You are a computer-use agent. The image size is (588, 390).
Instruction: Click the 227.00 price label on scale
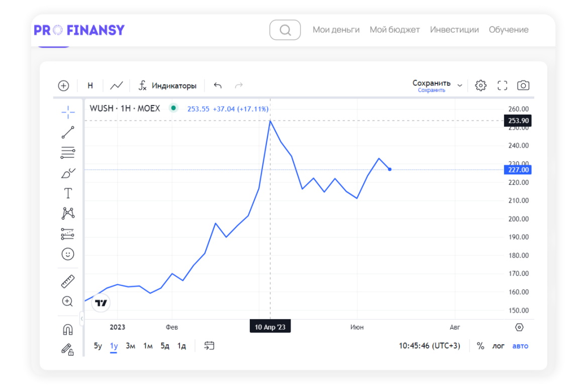pos(517,170)
